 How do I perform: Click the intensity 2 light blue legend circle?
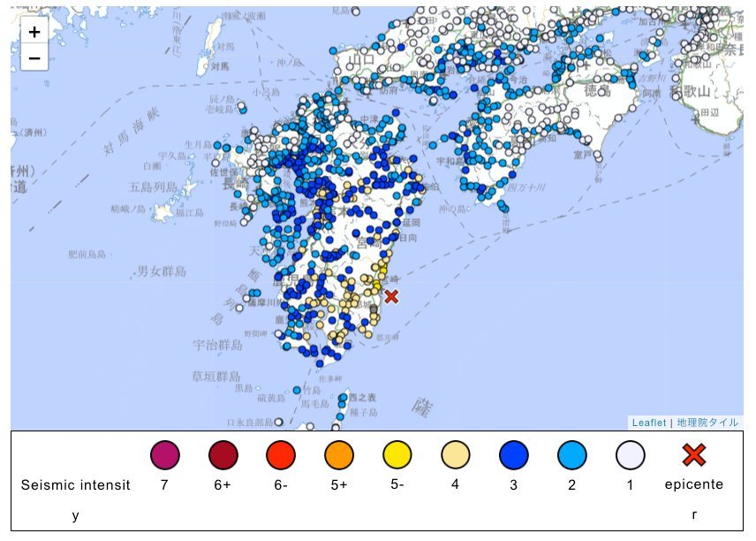point(572,455)
